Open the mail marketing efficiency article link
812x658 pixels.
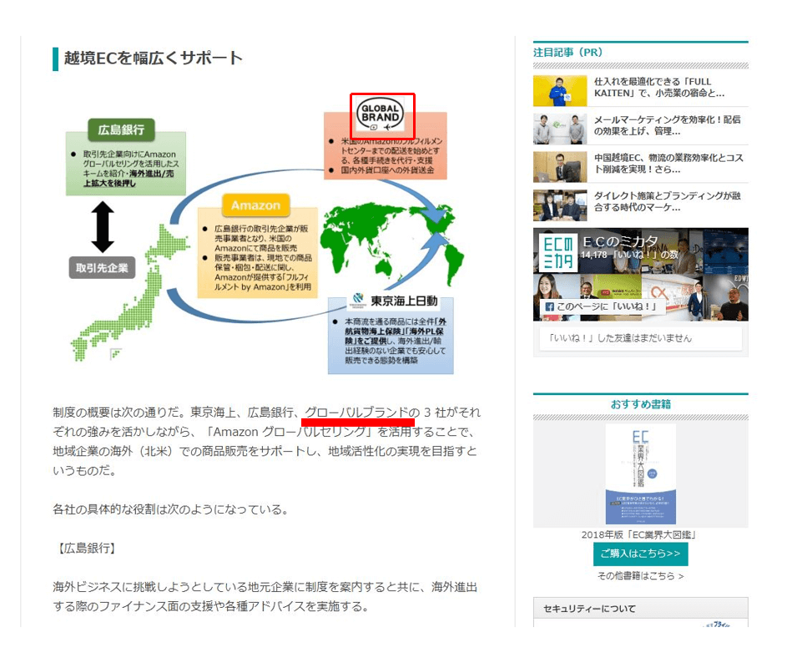pos(667,125)
